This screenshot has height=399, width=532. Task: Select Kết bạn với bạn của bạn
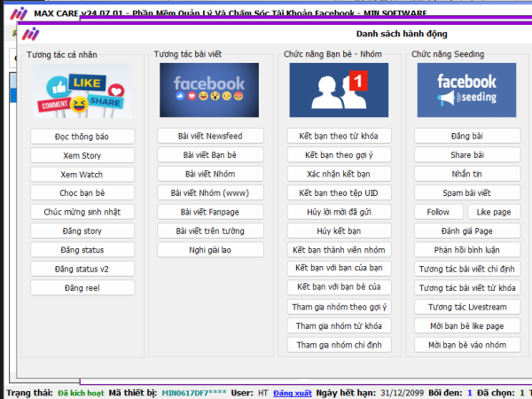(339, 268)
